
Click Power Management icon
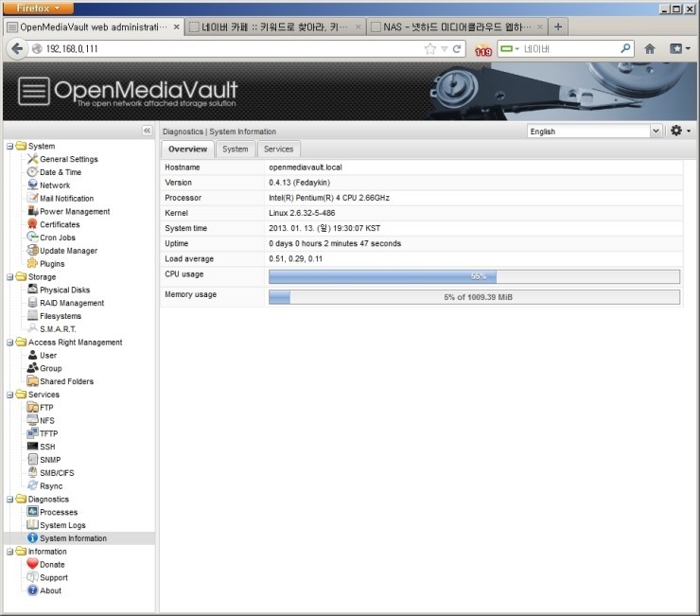point(32,211)
